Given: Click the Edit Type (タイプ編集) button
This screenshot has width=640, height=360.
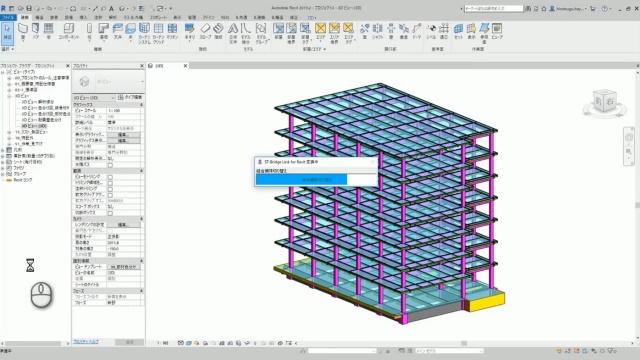Looking at the screenshot, I should pyautogui.click(x=130, y=98).
